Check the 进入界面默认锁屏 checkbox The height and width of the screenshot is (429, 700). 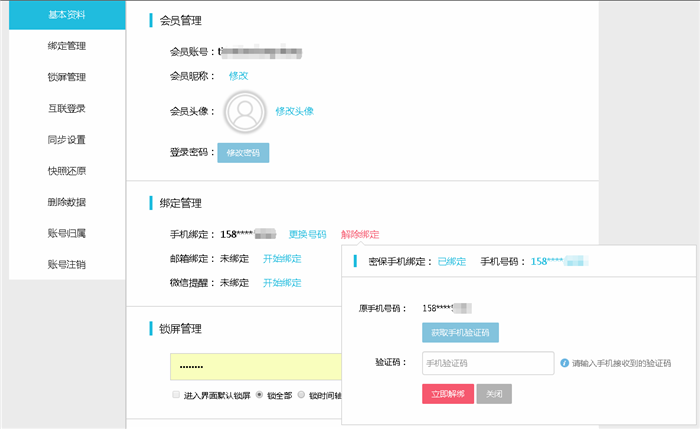[x=177, y=395]
